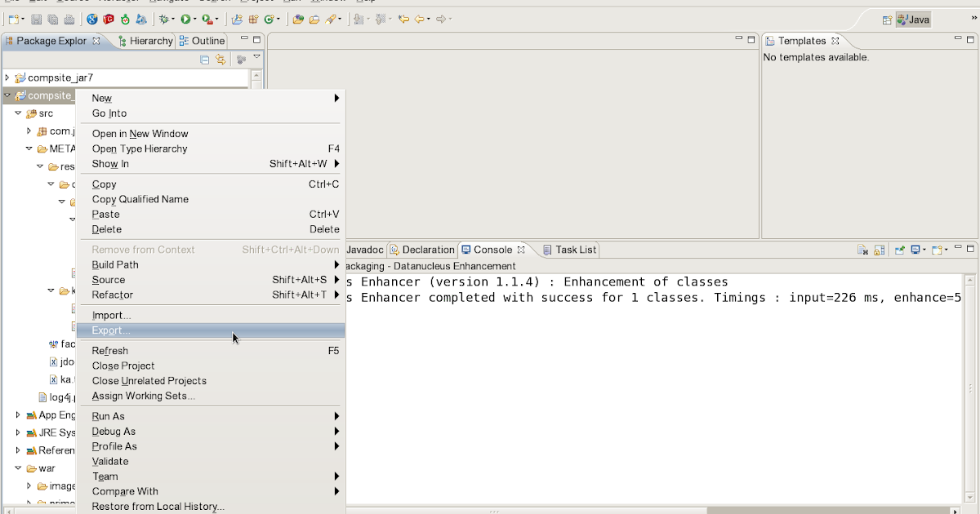This screenshot has width=980, height=514.
Task: Click the green Run toolbar icon
Action: [x=186, y=19]
